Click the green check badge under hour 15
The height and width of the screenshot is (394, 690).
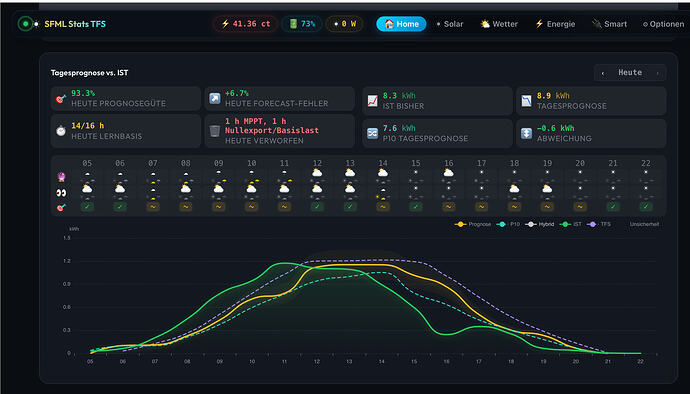point(416,206)
